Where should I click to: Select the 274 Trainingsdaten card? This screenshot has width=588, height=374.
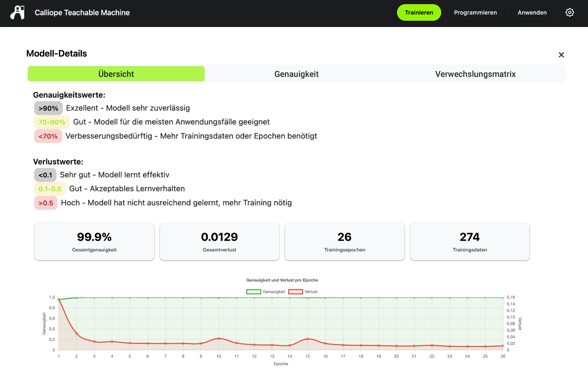point(470,241)
